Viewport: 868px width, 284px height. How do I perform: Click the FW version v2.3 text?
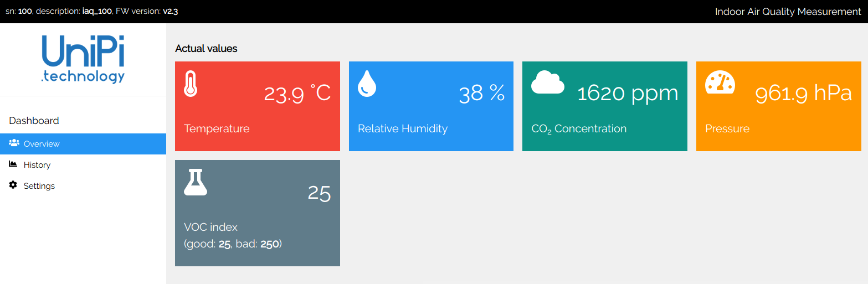point(147,11)
